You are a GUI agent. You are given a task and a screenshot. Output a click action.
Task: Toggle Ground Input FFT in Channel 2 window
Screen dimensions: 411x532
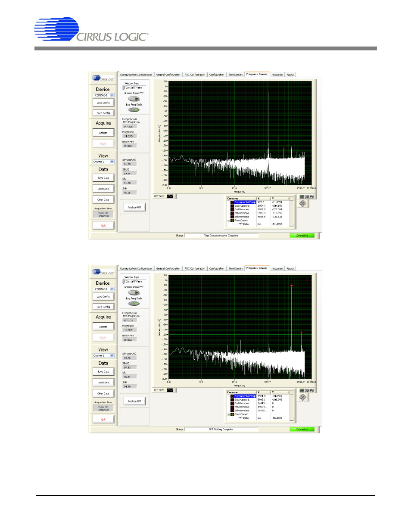pos(134,99)
